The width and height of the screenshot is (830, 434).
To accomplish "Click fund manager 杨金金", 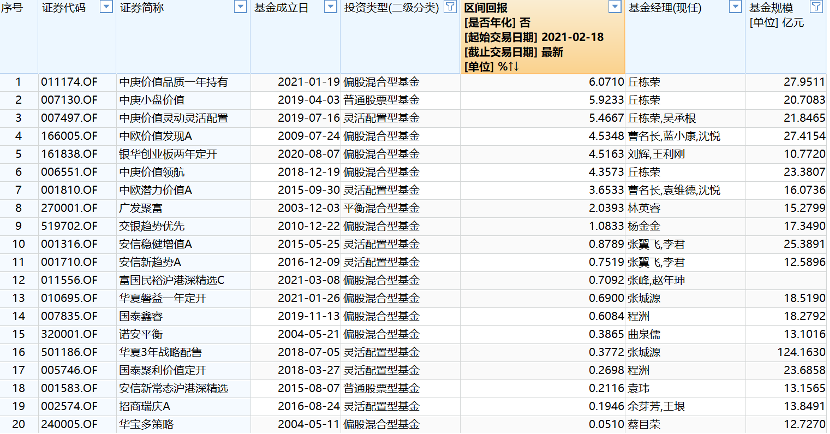I will click(x=644, y=226).
